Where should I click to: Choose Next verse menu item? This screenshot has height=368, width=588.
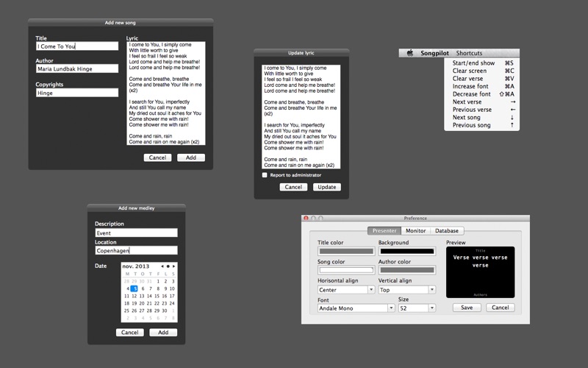pos(482,102)
